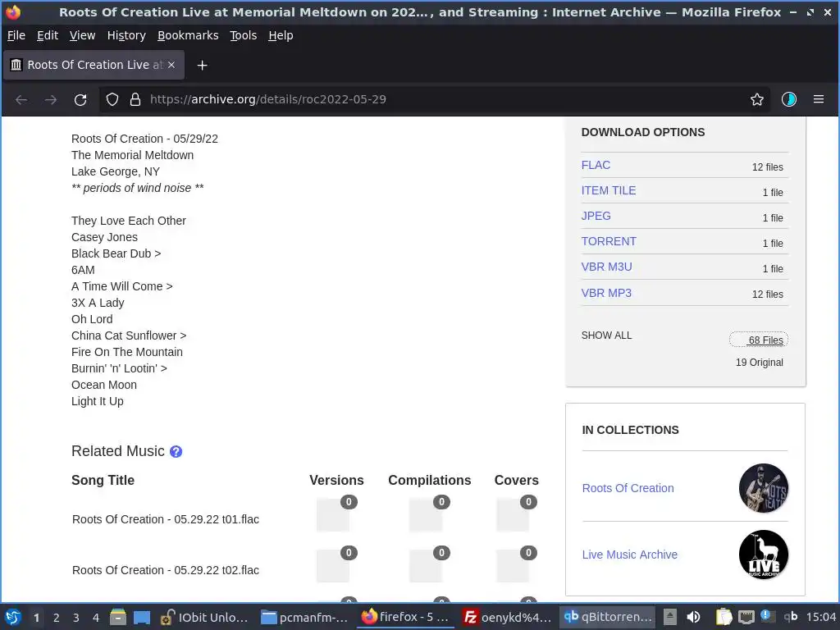Switch to virtual desktop 3

(x=76, y=618)
